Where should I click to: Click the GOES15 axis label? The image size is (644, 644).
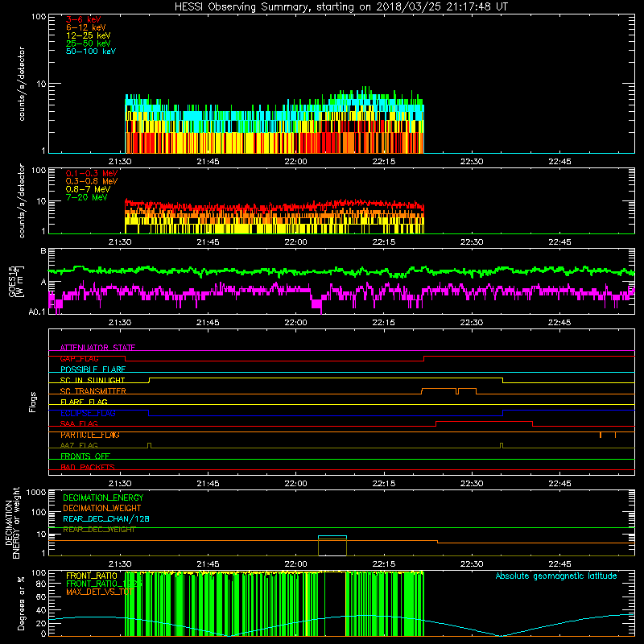pyautogui.click(x=13, y=281)
